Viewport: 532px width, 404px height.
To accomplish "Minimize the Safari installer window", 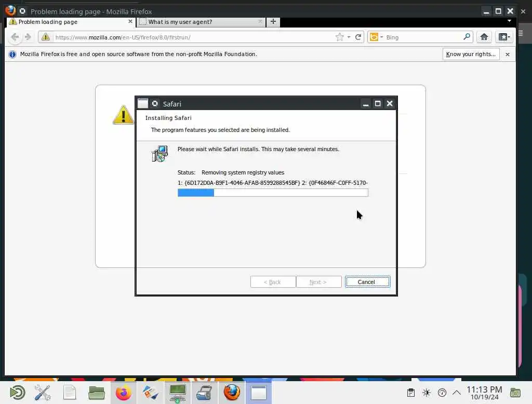I will coord(365,104).
